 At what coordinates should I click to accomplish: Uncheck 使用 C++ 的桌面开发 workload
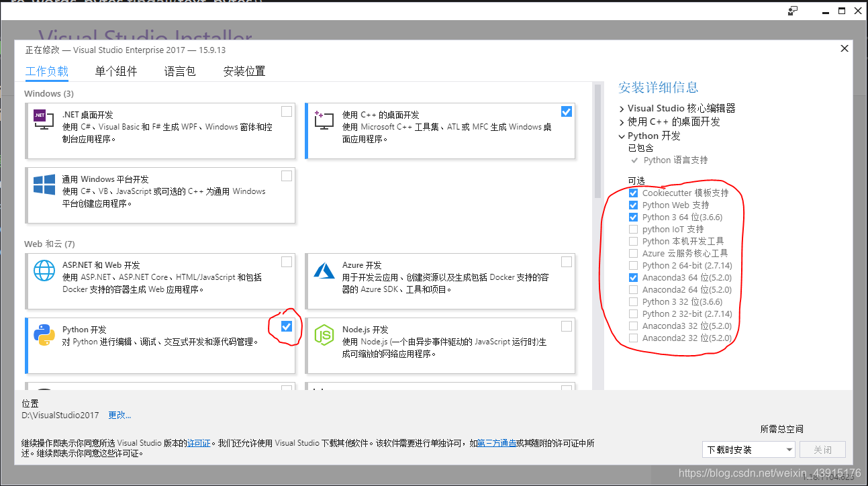[567, 111]
